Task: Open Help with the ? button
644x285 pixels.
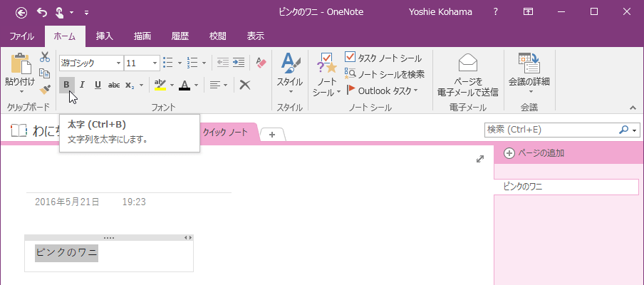Action: point(496,12)
